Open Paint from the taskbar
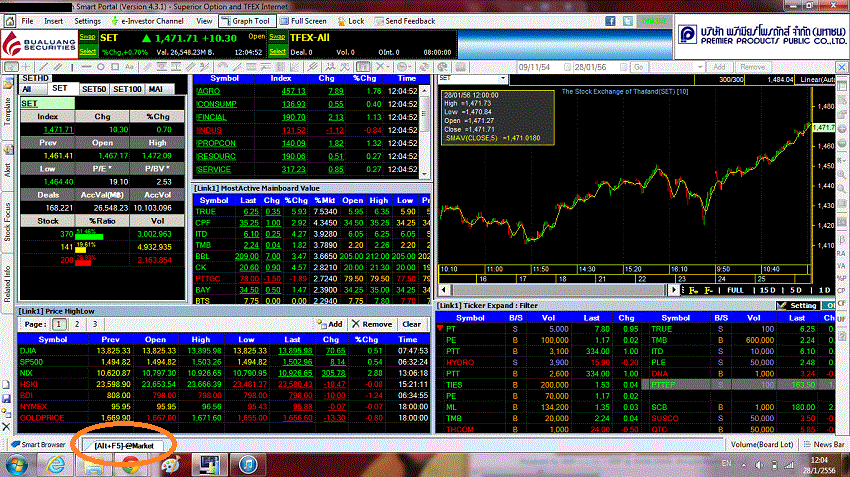Screen dimensions: 850x477 click(170, 465)
